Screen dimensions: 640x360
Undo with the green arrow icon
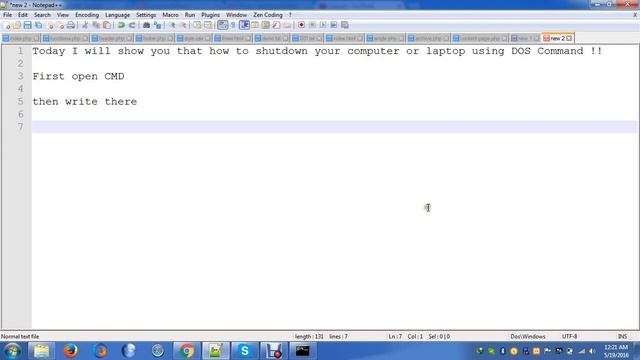121,25
